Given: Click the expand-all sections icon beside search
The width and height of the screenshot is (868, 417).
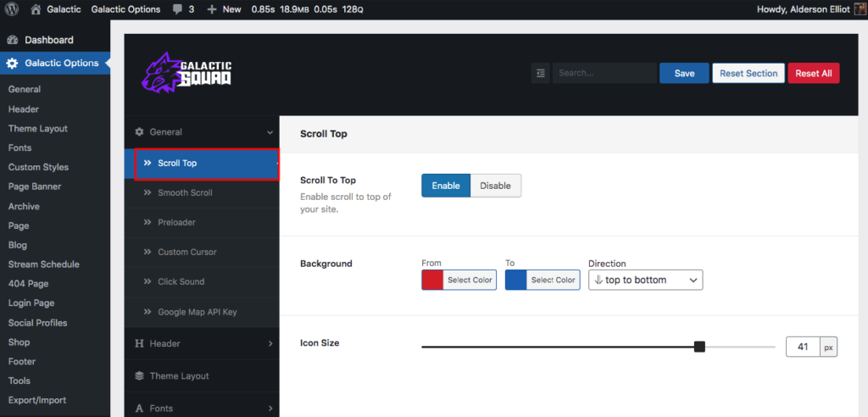Looking at the screenshot, I should 541,73.
